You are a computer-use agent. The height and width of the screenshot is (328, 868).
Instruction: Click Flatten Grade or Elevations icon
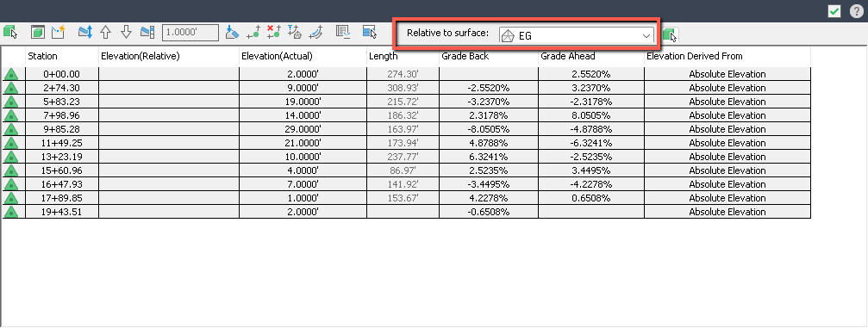click(x=233, y=33)
